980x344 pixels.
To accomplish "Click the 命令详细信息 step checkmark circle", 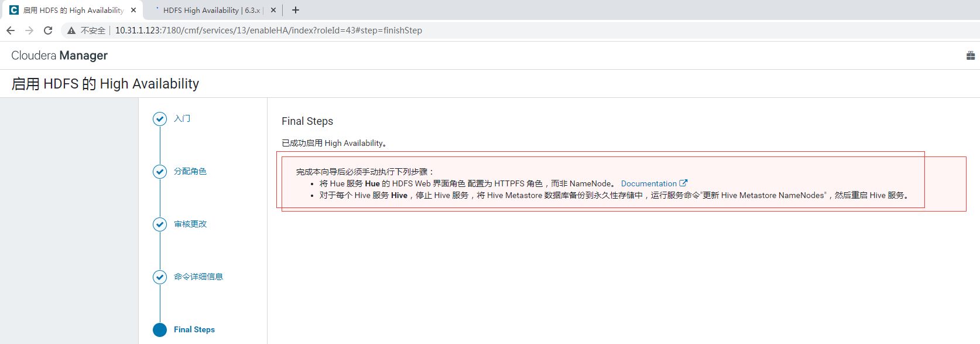I will [160, 277].
